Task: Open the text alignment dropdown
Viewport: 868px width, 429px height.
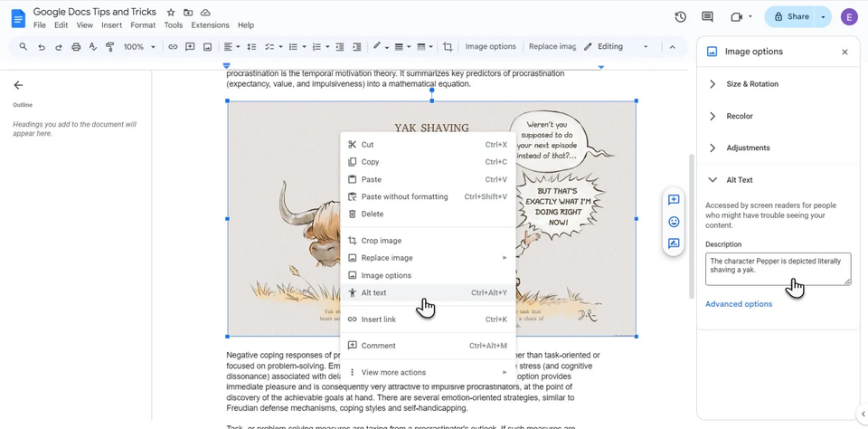Action: [232, 47]
